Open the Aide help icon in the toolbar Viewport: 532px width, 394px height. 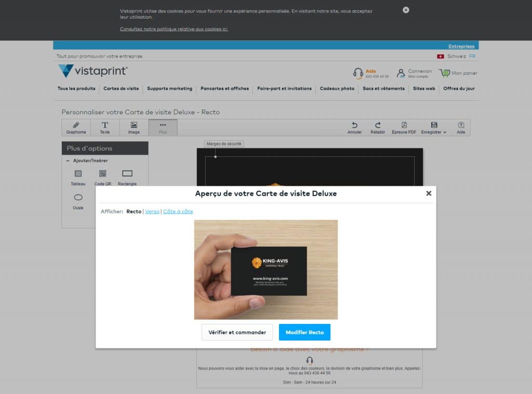click(461, 125)
